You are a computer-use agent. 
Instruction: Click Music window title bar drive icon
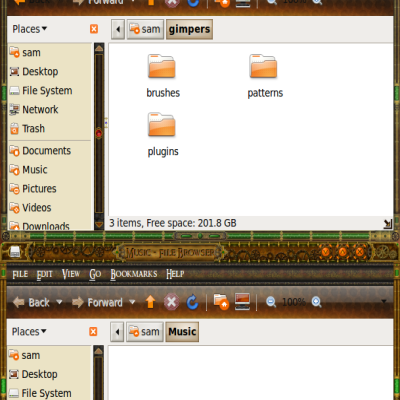pyautogui.click(x=15, y=252)
